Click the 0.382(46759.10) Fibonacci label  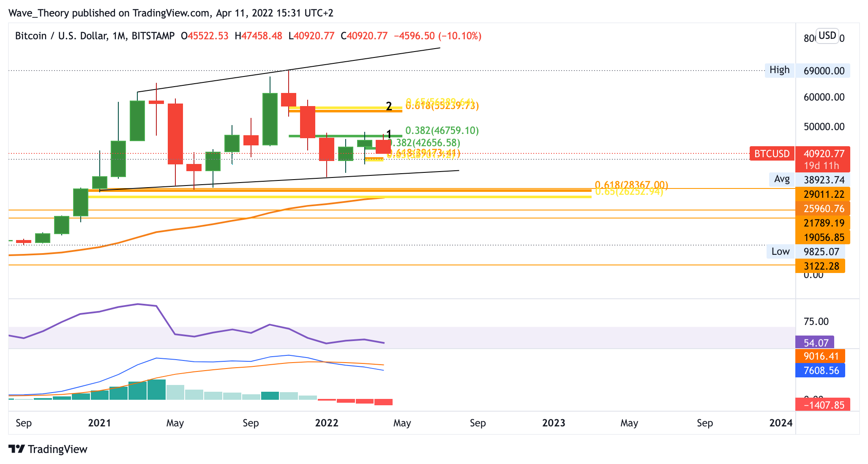(x=442, y=131)
